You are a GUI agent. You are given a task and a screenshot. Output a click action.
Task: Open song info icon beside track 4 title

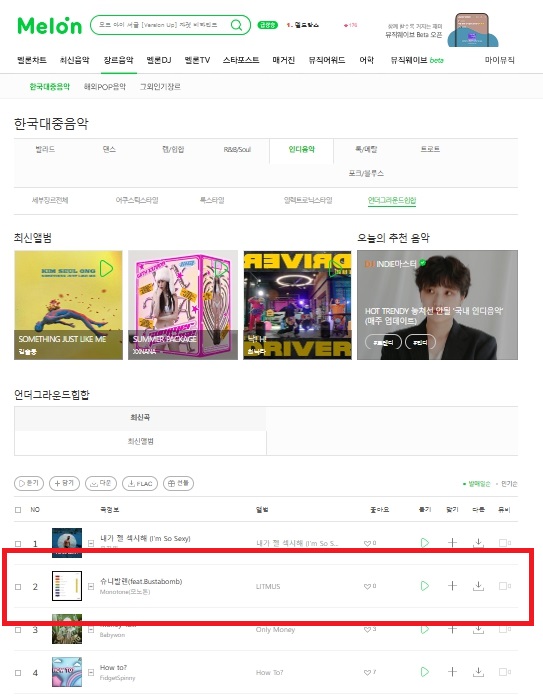(x=91, y=672)
